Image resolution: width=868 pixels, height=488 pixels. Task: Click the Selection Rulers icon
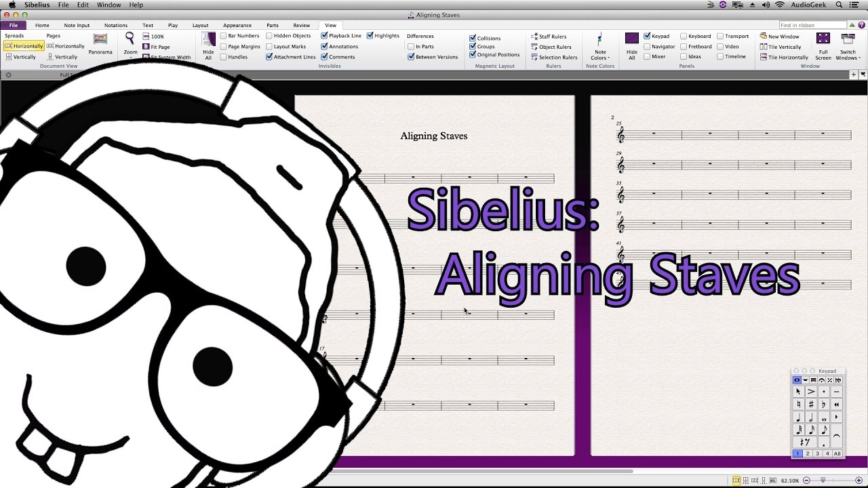point(534,57)
